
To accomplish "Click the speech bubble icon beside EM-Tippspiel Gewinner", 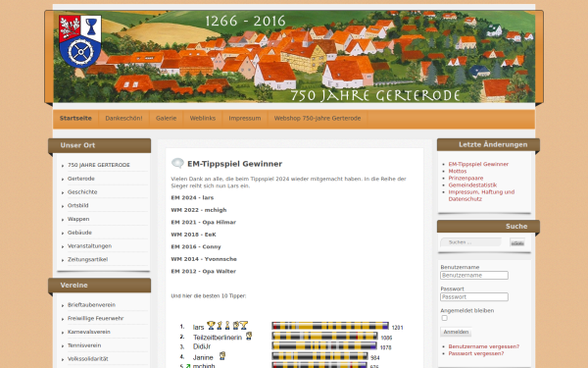I will (x=177, y=163).
